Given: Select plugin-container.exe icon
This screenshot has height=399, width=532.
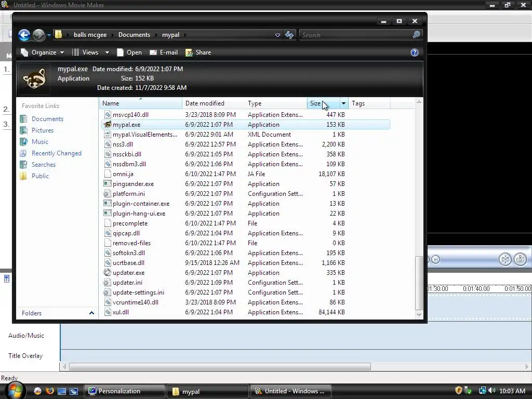Looking at the screenshot, I should pos(108,204).
